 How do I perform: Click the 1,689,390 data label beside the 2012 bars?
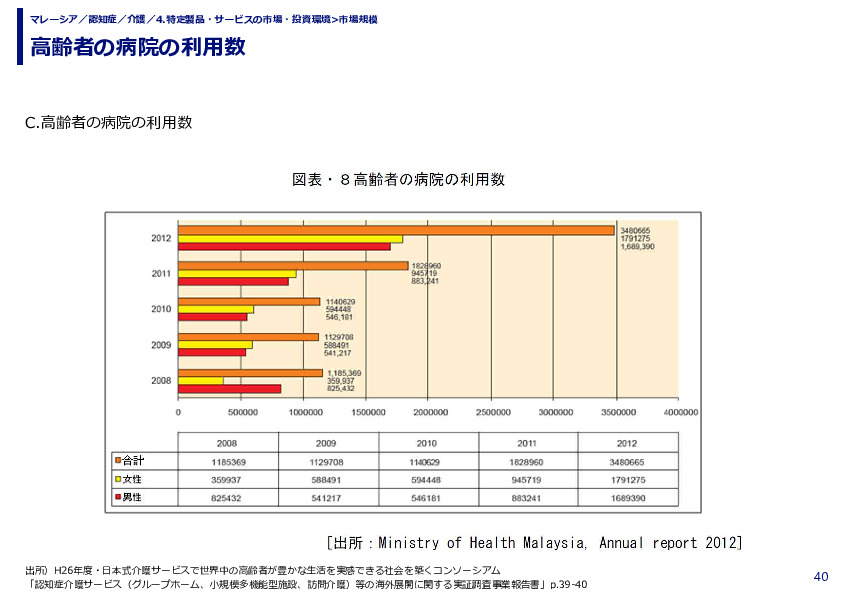click(x=637, y=246)
